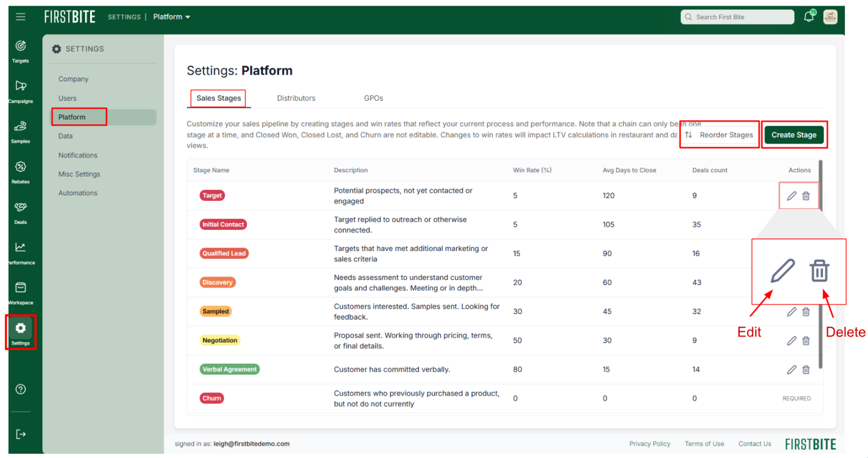Click the "Settings: Platform" page heading
The height and width of the screenshot is (458, 868).
pyautogui.click(x=240, y=71)
